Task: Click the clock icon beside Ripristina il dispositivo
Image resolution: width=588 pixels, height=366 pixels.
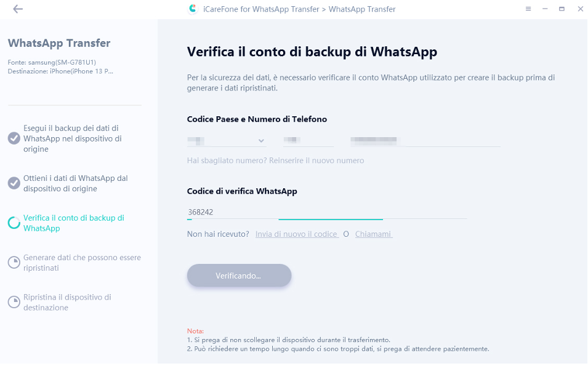Action: (x=14, y=302)
